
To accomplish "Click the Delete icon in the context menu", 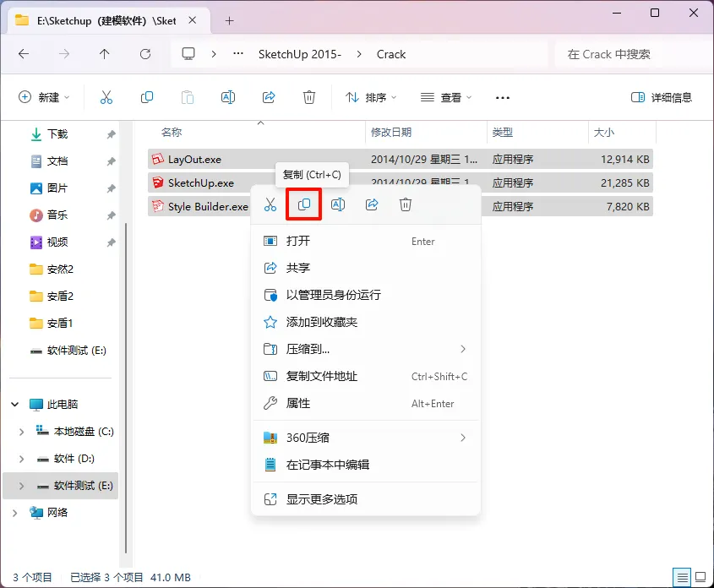I will pyautogui.click(x=406, y=204).
